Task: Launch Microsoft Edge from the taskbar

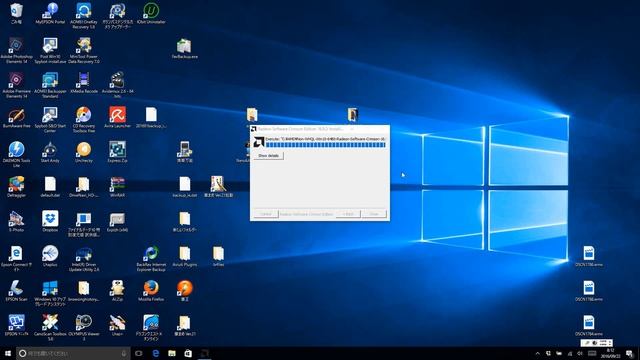Action: (156, 353)
